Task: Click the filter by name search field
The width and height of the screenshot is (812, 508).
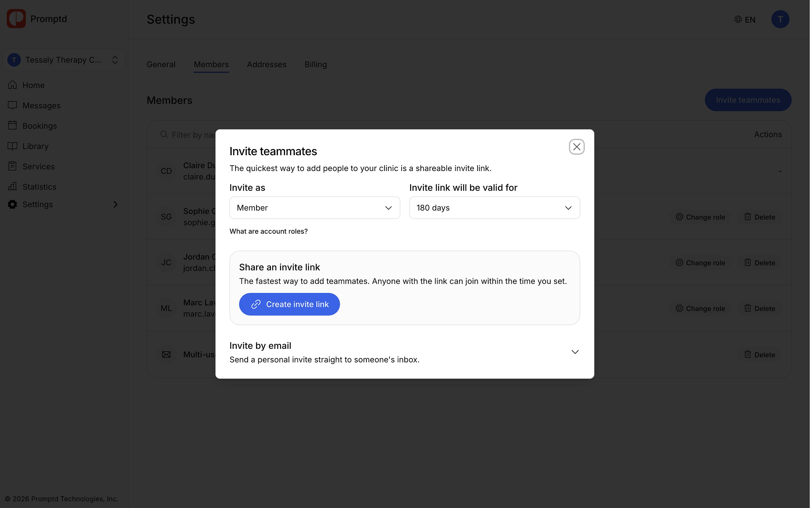Action: [x=188, y=135]
